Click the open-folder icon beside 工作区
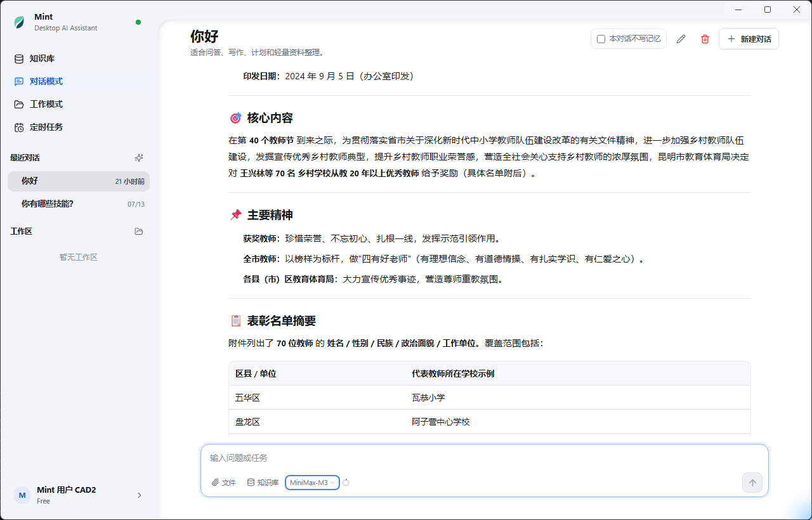The height and width of the screenshot is (520, 812). click(x=139, y=231)
